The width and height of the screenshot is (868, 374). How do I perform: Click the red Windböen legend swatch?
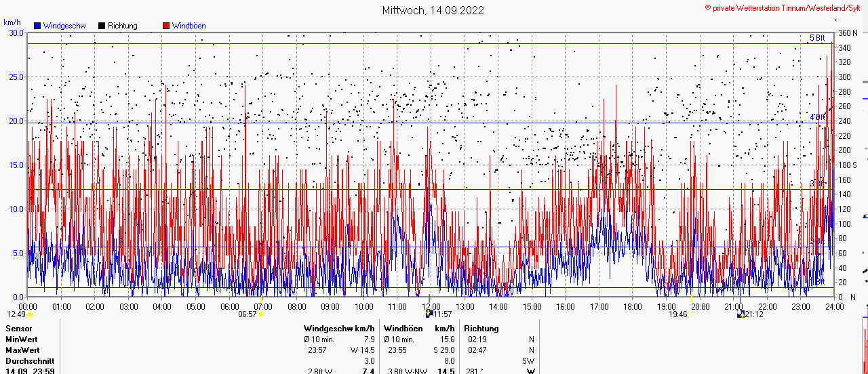tap(166, 26)
